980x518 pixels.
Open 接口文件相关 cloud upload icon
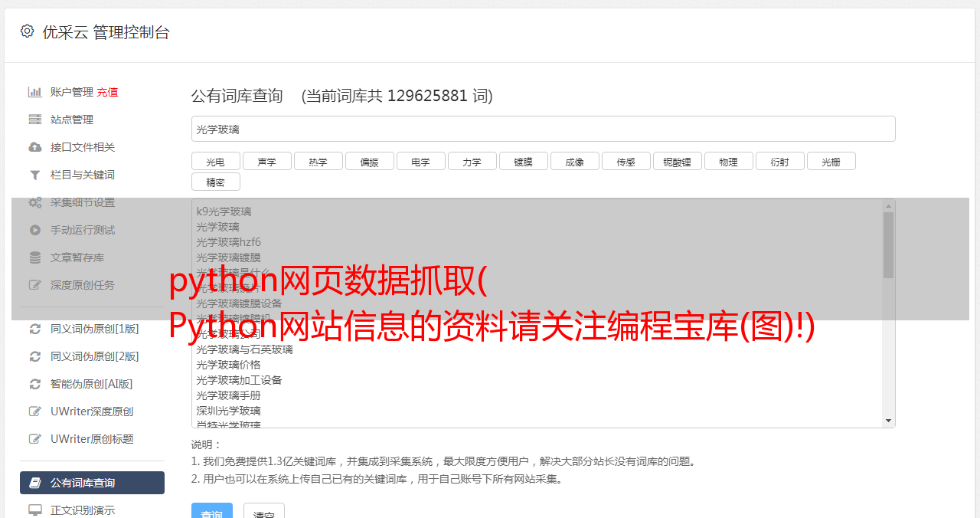click(35, 147)
